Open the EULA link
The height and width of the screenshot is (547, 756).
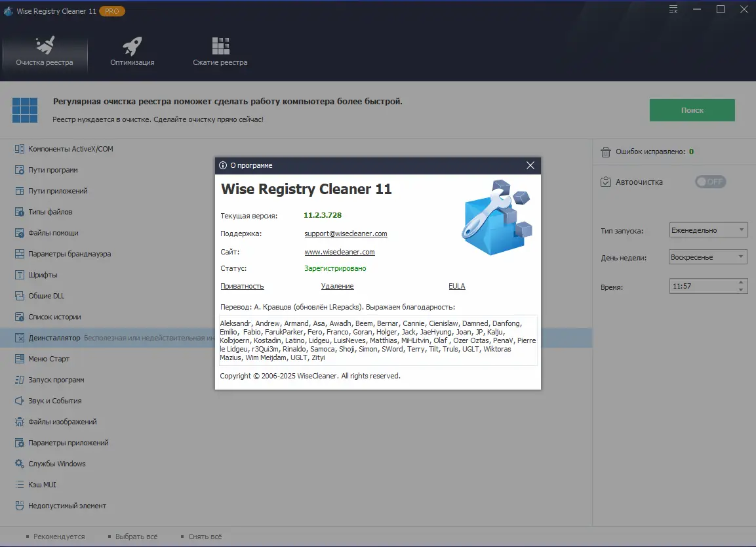click(x=456, y=286)
